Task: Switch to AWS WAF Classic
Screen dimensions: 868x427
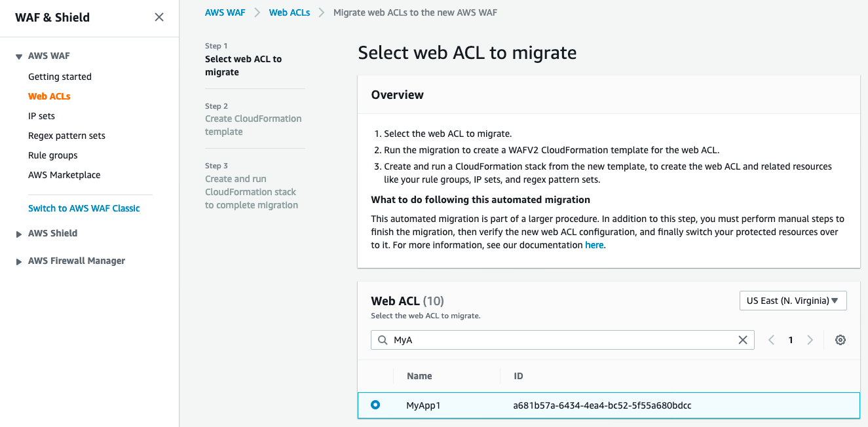Action: 83,208
